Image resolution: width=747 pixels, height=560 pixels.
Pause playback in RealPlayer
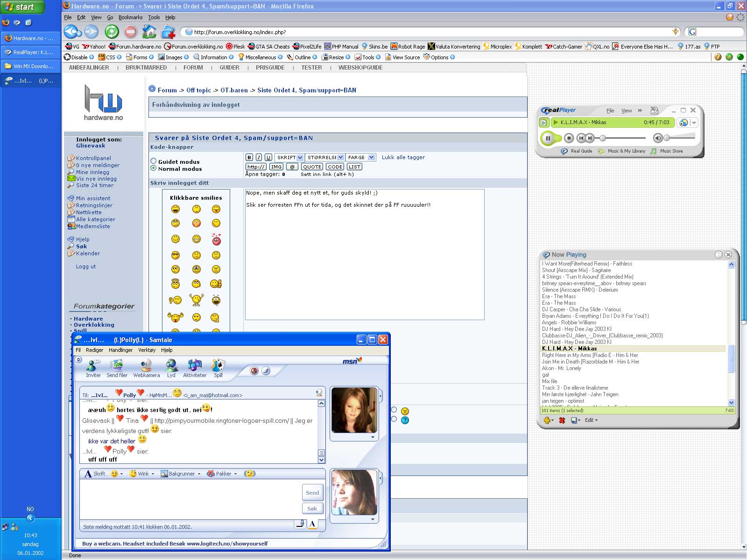pyautogui.click(x=548, y=138)
